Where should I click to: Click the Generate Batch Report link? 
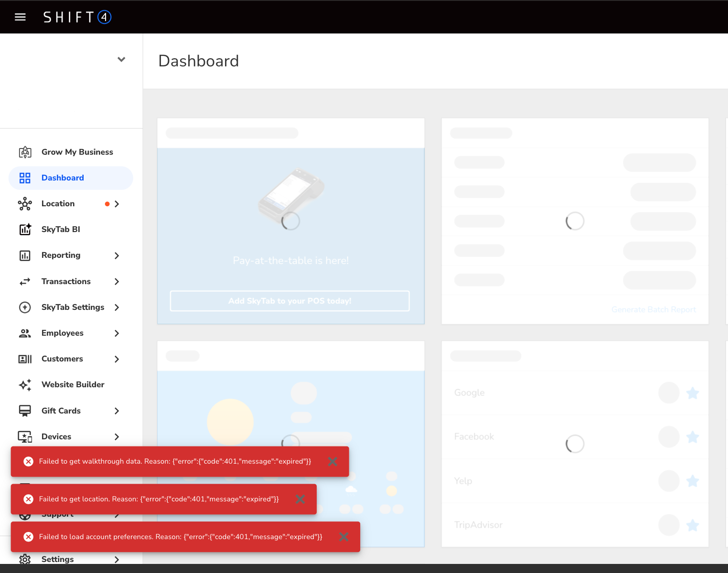tap(653, 309)
